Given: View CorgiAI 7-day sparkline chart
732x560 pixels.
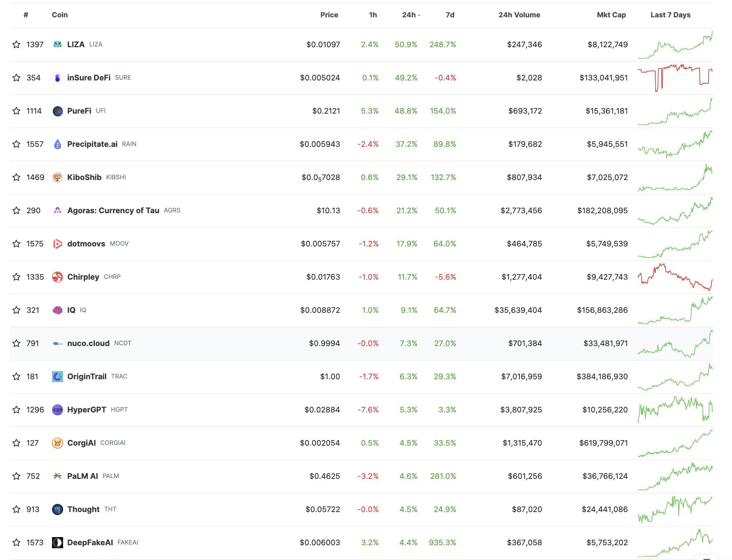Looking at the screenshot, I should [x=675, y=443].
